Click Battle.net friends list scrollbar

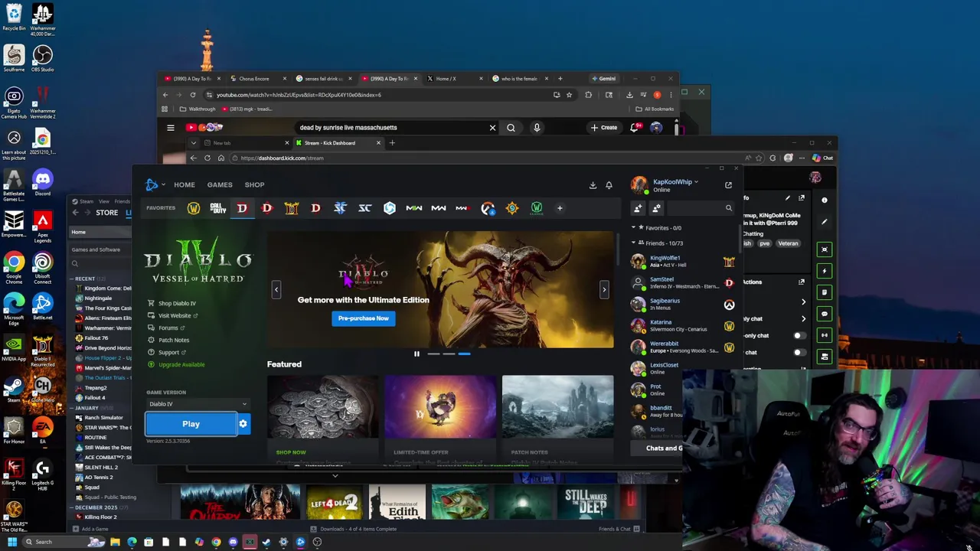pyautogui.click(x=739, y=237)
